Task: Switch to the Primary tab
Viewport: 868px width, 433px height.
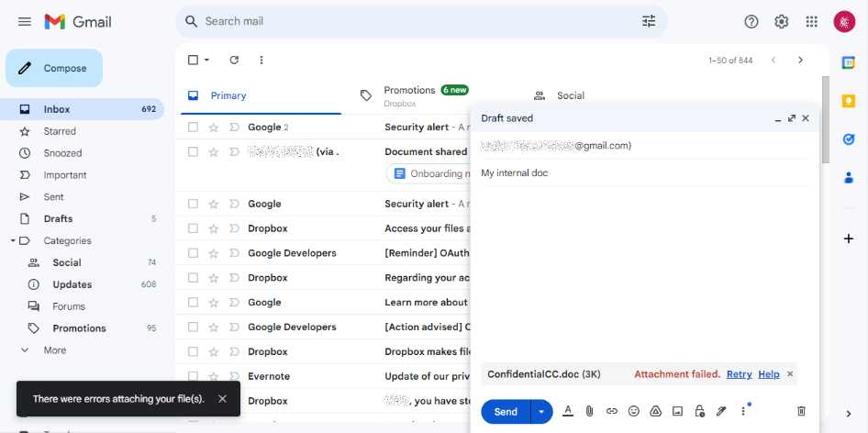Action: [x=261, y=95]
